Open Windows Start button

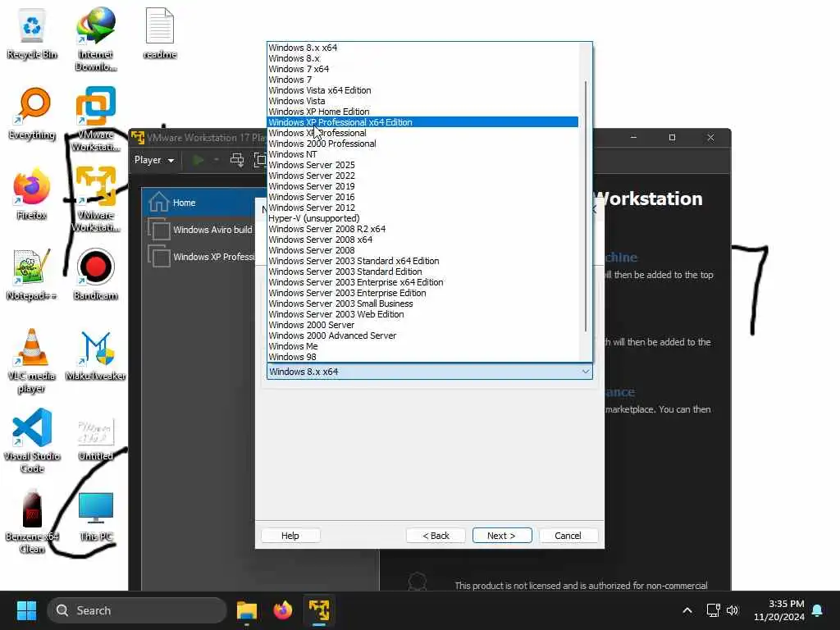[x=26, y=610]
